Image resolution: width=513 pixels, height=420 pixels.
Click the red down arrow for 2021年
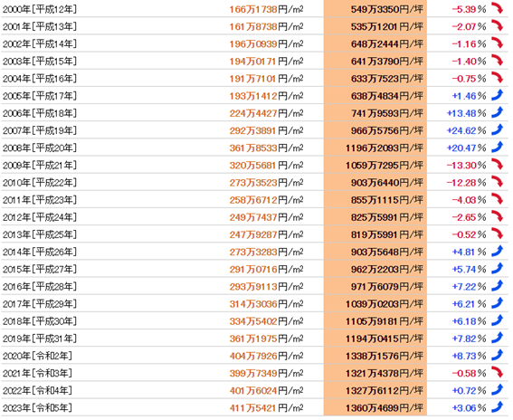click(x=497, y=372)
